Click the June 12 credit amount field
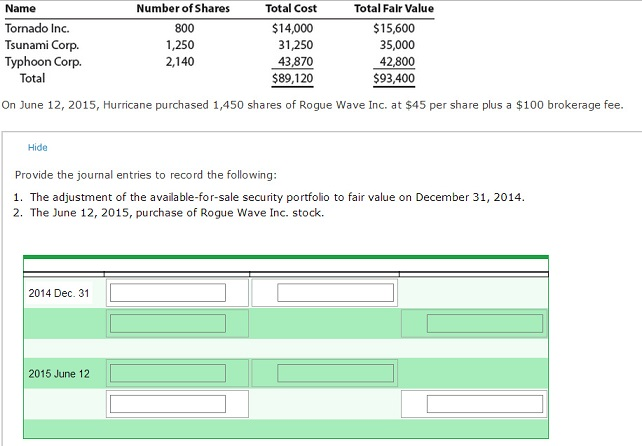Viewport: 642px width, 446px height. point(485,404)
